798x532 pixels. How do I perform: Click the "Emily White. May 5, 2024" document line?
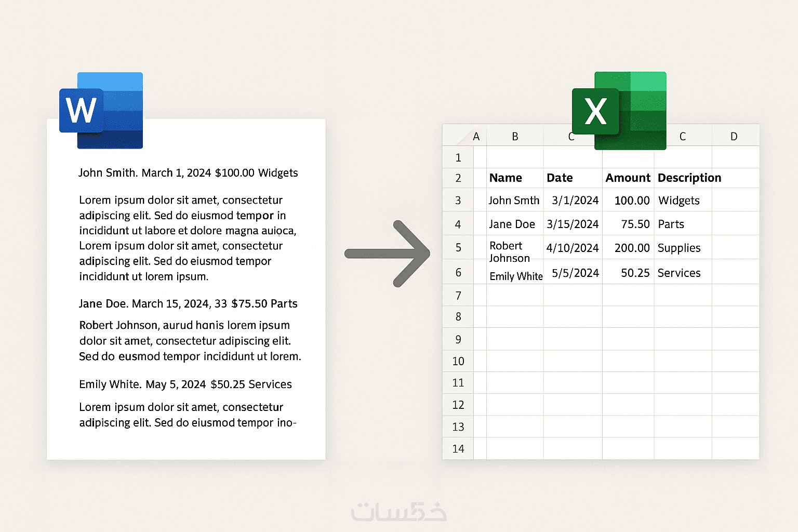tap(185, 384)
